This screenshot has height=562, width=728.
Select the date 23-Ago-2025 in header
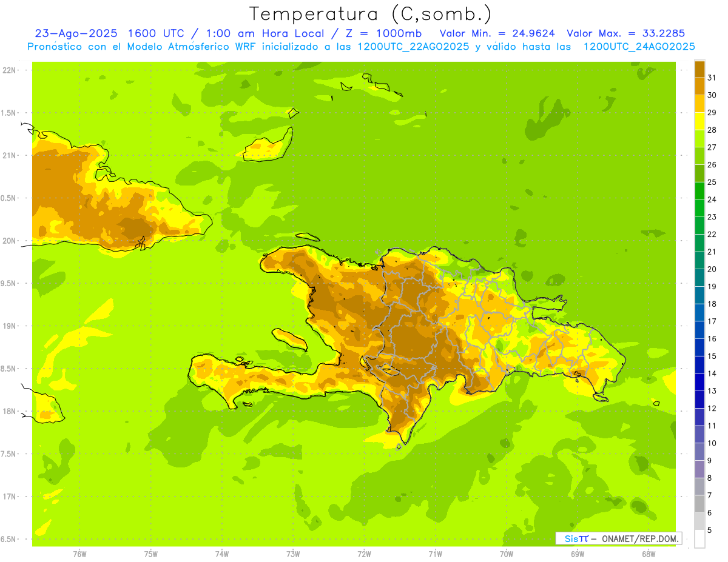tap(76, 33)
